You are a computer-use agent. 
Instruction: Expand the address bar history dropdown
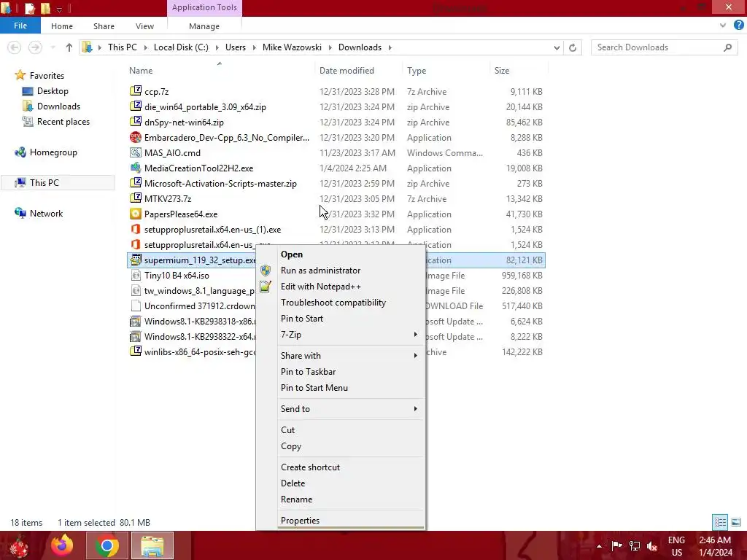[557, 47]
